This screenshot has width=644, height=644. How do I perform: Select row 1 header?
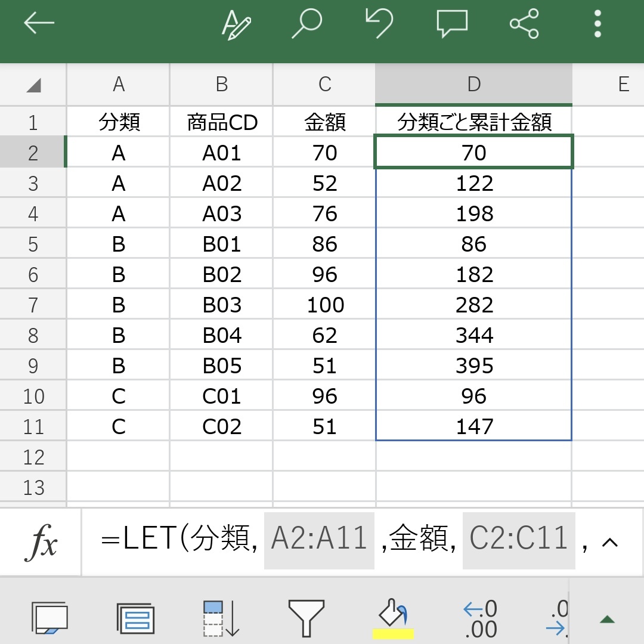(33, 122)
